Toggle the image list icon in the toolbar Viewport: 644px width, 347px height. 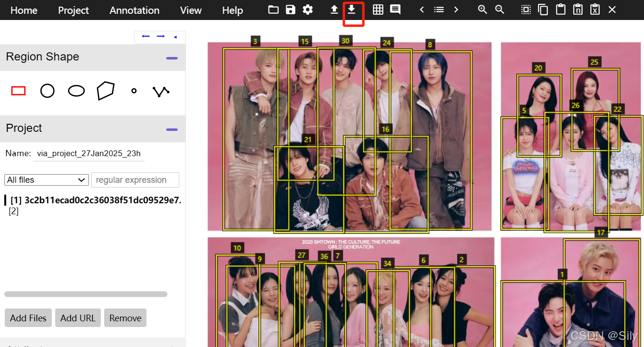439,10
